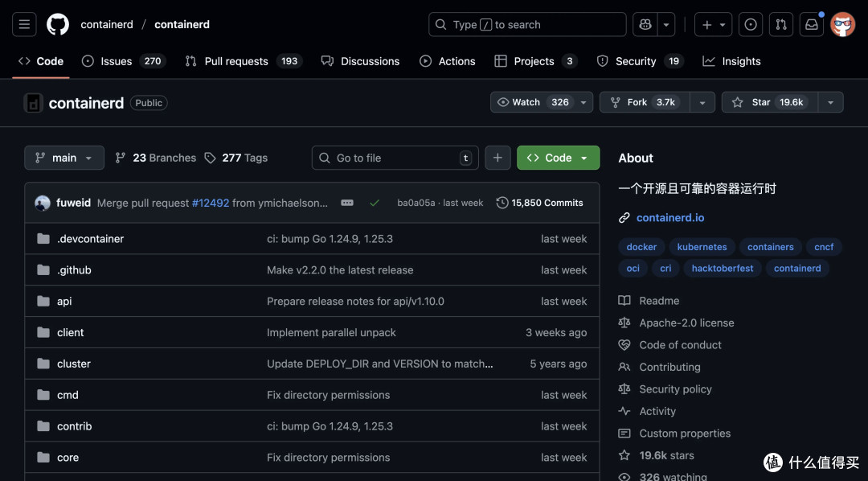Open the user avatar menu

pyautogui.click(x=842, y=24)
